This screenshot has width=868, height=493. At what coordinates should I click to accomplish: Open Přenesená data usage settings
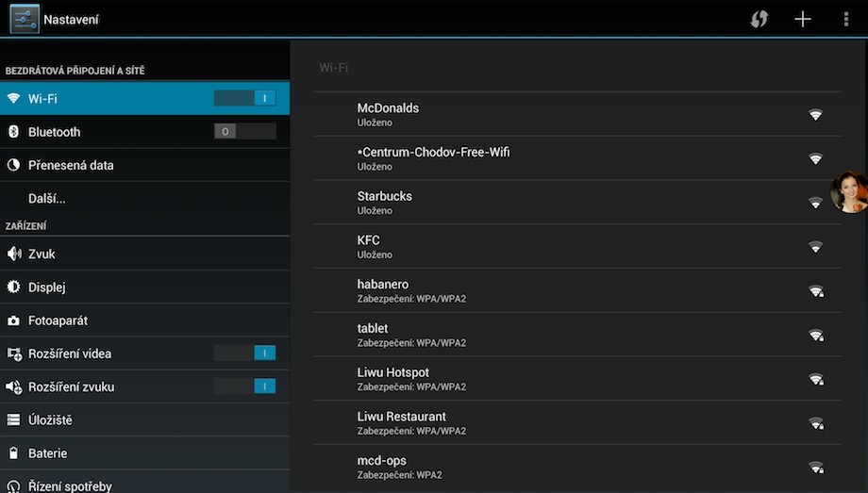[x=145, y=165]
